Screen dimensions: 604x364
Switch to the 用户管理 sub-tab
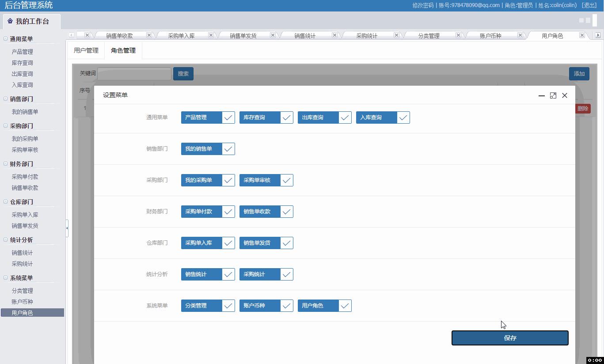click(86, 50)
